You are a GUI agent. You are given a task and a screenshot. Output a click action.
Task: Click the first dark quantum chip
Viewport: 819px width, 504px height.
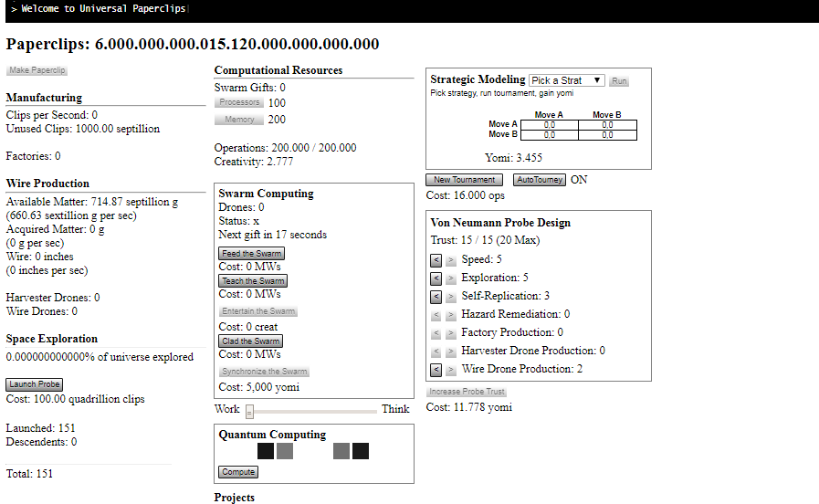[265, 451]
